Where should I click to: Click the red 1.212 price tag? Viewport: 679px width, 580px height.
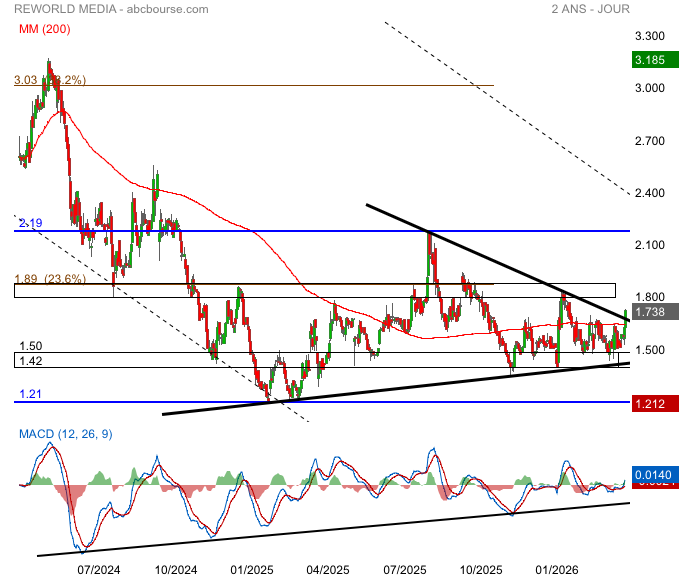pyautogui.click(x=655, y=404)
